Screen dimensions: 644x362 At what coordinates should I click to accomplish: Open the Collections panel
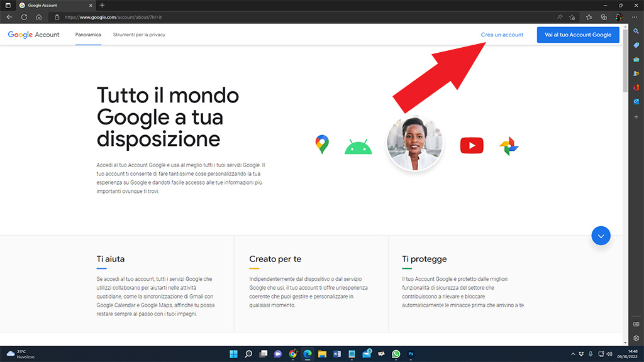pyautogui.click(x=604, y=17)
